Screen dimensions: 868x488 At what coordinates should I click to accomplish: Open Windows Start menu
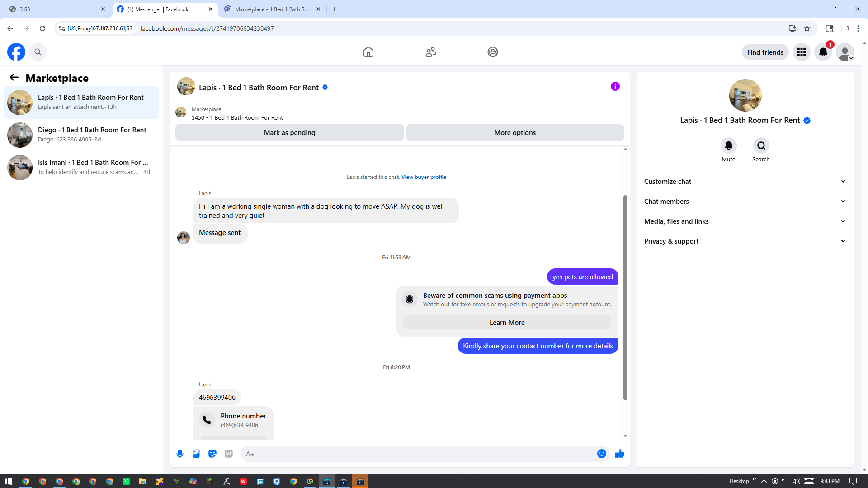8,481
